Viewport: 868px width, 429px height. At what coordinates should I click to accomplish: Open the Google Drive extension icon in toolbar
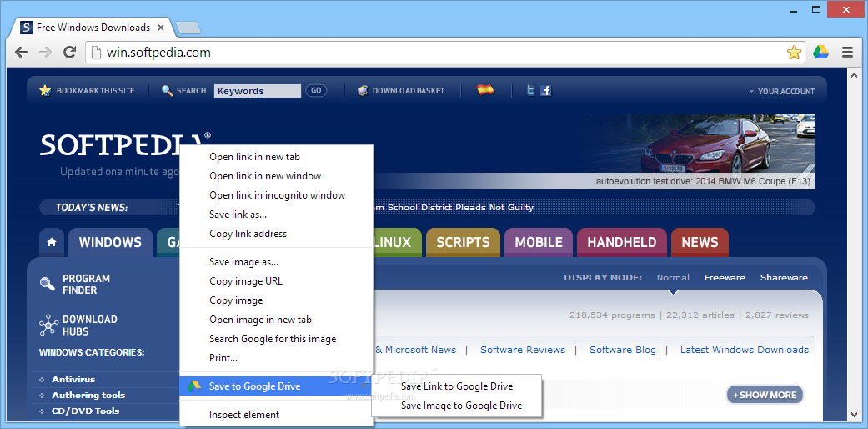tap(820, 53)
